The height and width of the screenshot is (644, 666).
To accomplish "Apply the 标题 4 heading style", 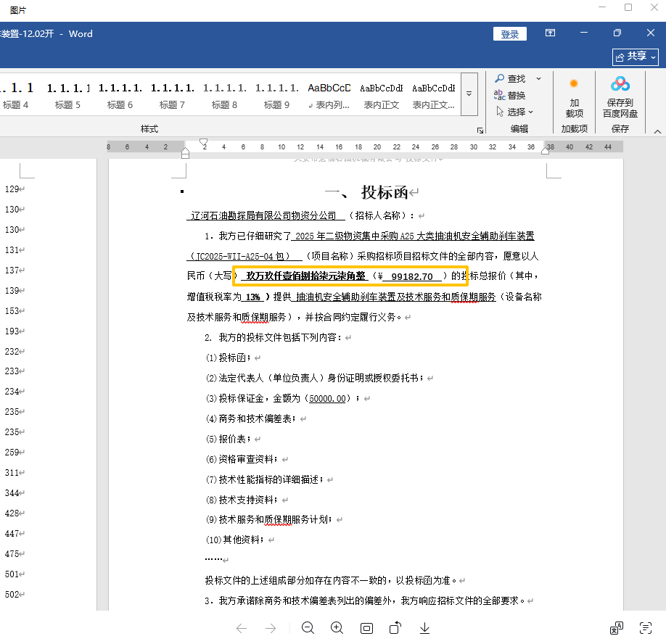I will click(16, 94).
